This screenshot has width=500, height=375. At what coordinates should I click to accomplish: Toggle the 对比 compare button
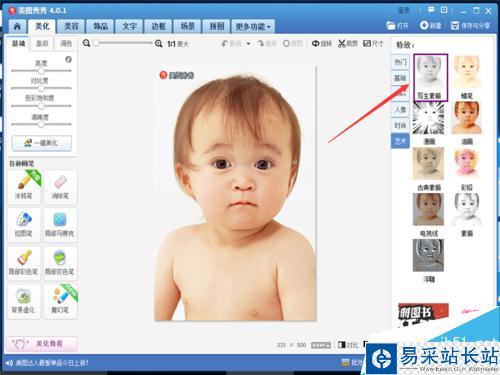[348, 345]
